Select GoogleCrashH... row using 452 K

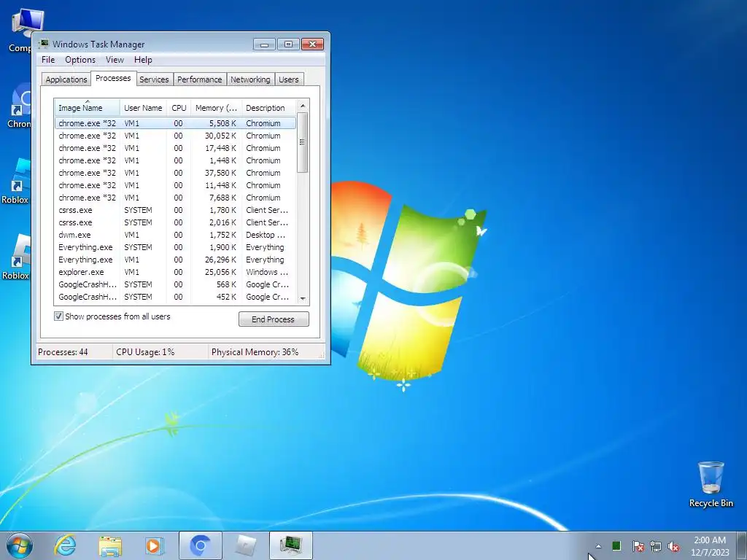(x=175, y=297)
